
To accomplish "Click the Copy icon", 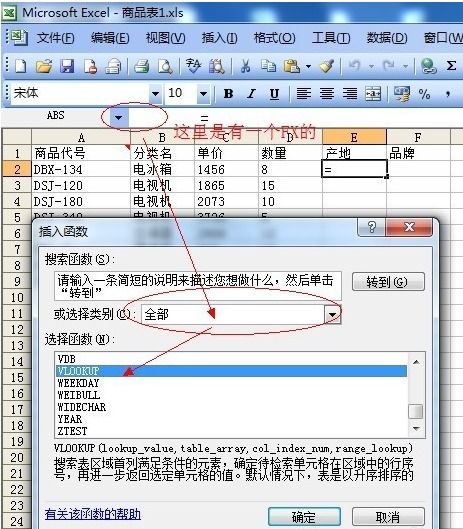I will pyautogui.click(x=268, y=66).
